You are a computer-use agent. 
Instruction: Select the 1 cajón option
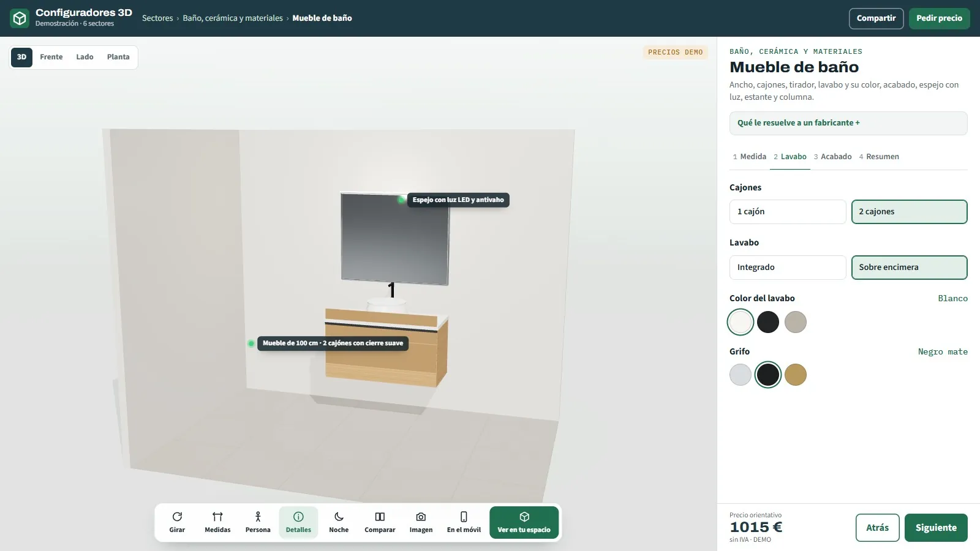[788, 212]
